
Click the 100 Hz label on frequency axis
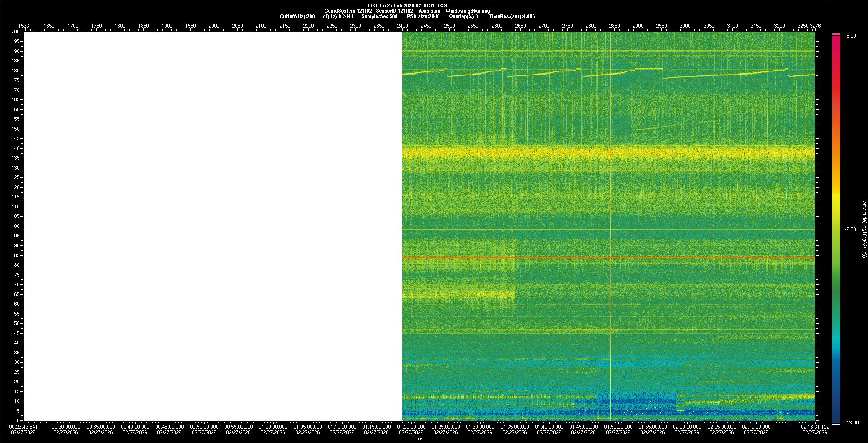(16, 226)
